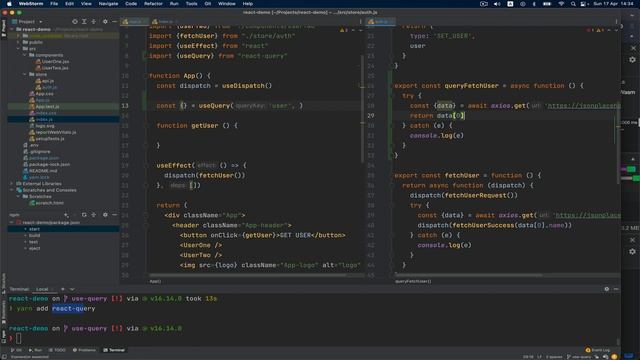Click the Wi-Fi icon in menu bar
This screenshot has width=640, height=360.
(x=561, y=4)
